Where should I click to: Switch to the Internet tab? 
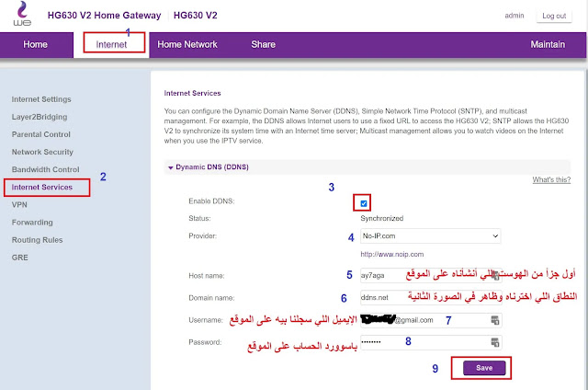click(111, 44)
